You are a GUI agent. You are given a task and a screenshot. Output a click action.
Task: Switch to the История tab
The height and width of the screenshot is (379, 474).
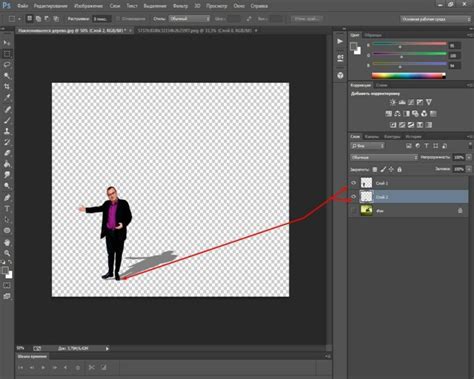point(413,137)
